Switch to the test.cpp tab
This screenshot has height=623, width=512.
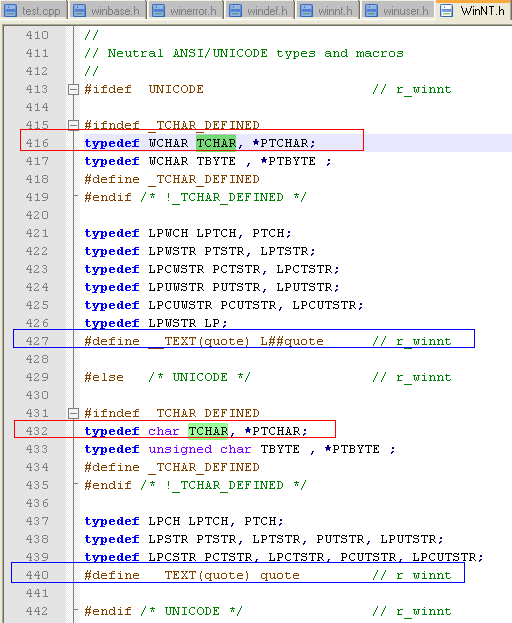(x=33, y=10)
